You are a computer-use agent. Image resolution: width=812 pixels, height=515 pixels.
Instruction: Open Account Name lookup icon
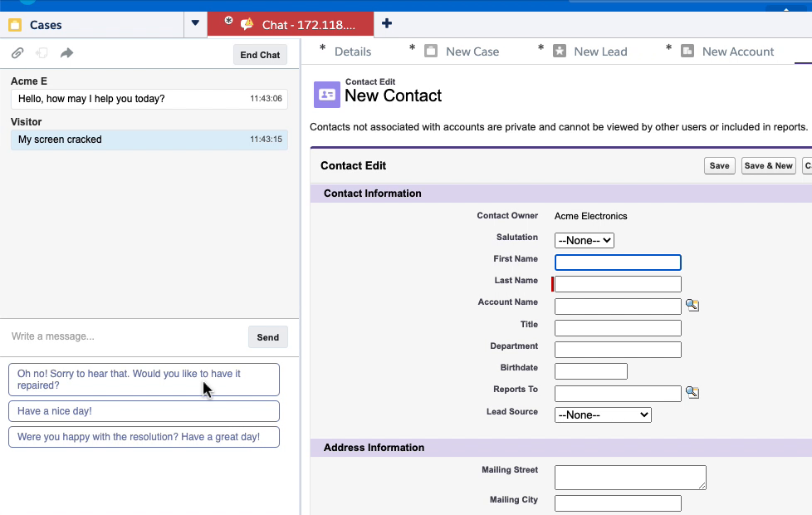692,306
